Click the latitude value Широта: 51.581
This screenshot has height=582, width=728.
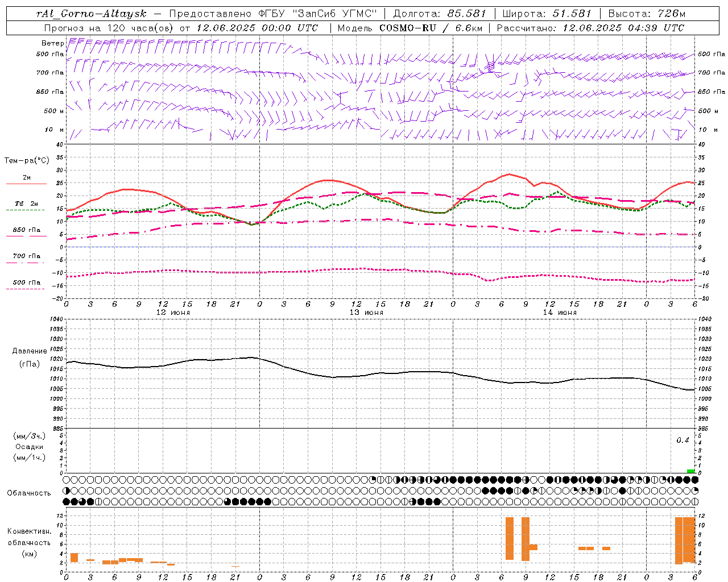coord(547,14)
